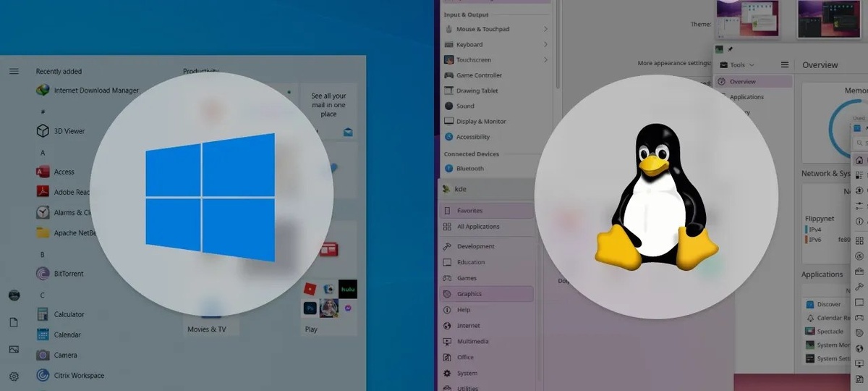Launch BitTorrent from Start menu
This screenshot has width=868, height=391.
click(x=60, y=274)
